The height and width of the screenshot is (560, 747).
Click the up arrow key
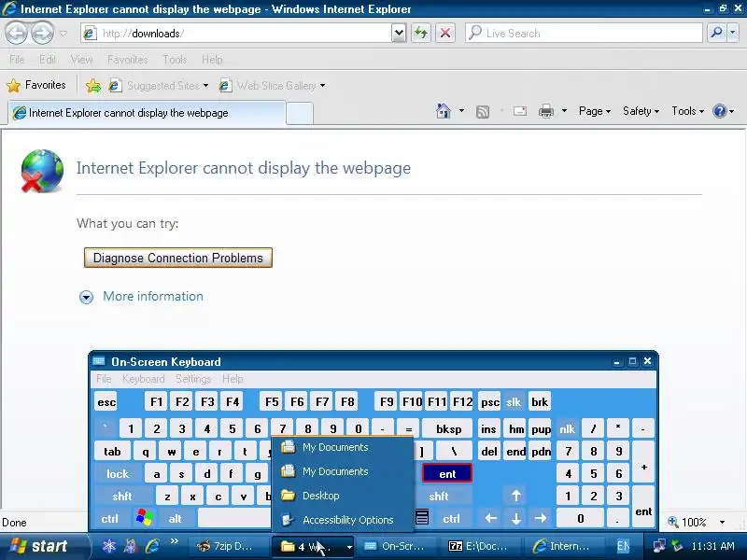[x=516, y=496]
